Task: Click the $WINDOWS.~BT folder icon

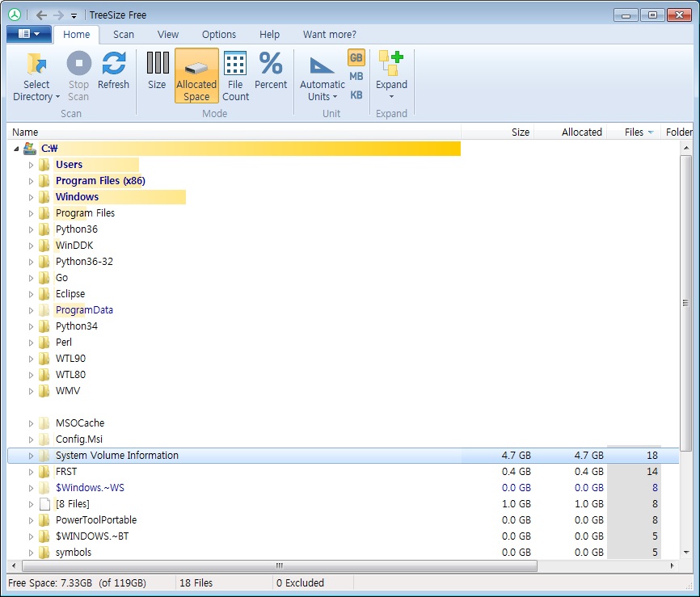Action: 44,536
